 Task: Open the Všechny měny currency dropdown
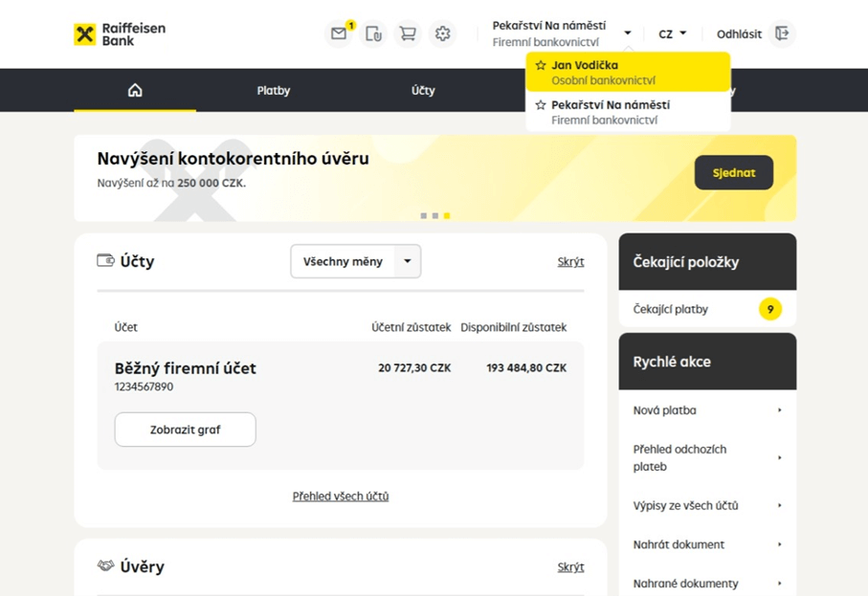[355, 261]
